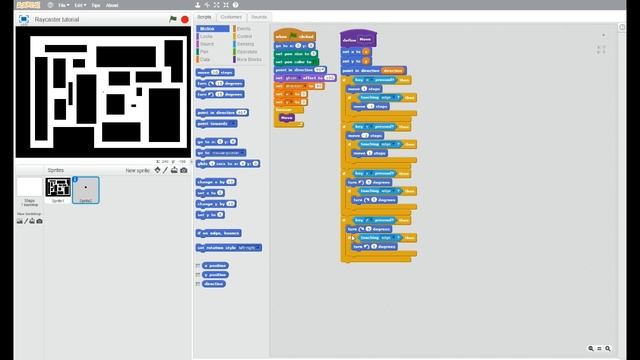Enable direction stage monitor checkbox
This screenshot has width=640, height=360.
pyautogui.click(x=198, y=284)
